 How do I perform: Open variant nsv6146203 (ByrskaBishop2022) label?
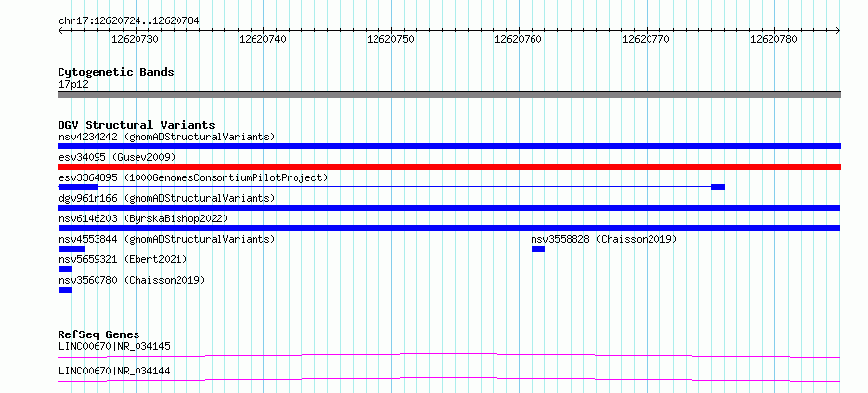tap(143, 218)
